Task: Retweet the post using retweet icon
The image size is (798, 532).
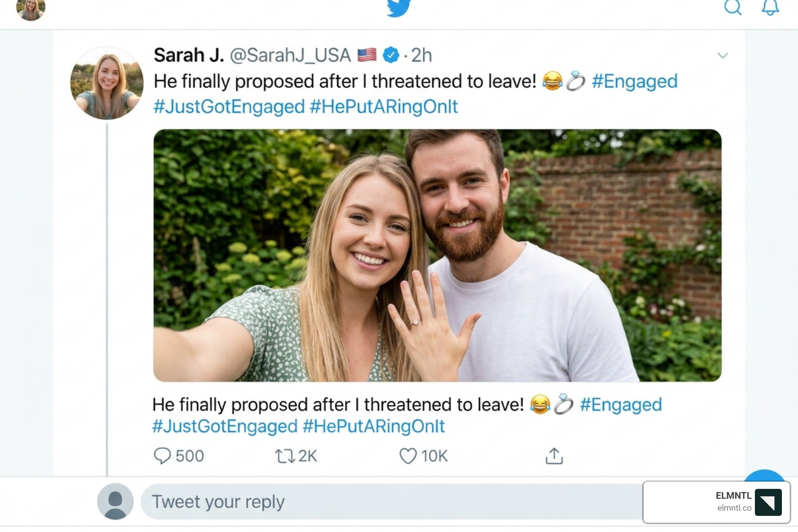Action: pyautogui.click(x=285, y=456)
